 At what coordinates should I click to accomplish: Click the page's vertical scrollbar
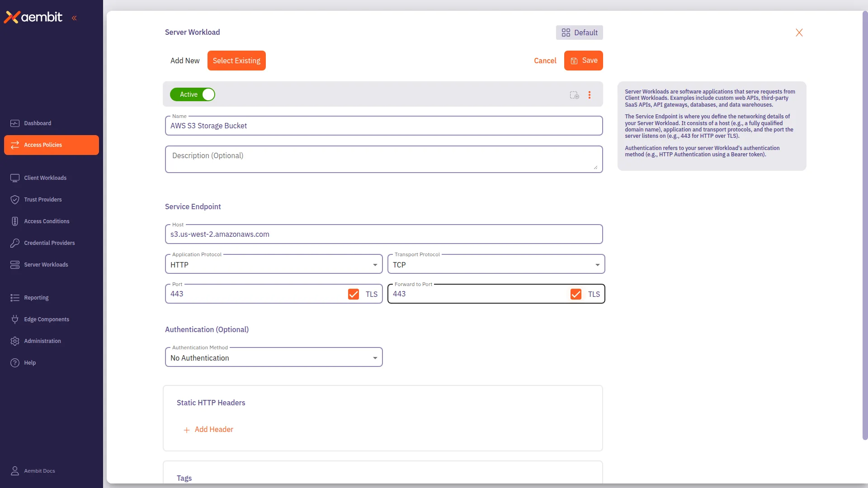(865, 226)
